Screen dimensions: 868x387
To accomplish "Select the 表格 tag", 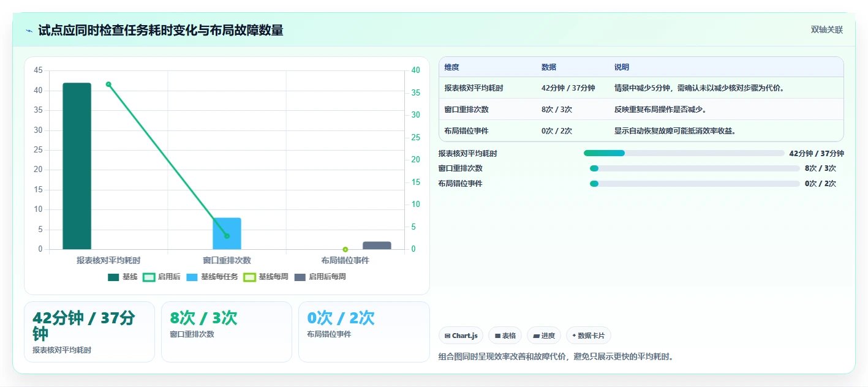I will tap(505, 336).
